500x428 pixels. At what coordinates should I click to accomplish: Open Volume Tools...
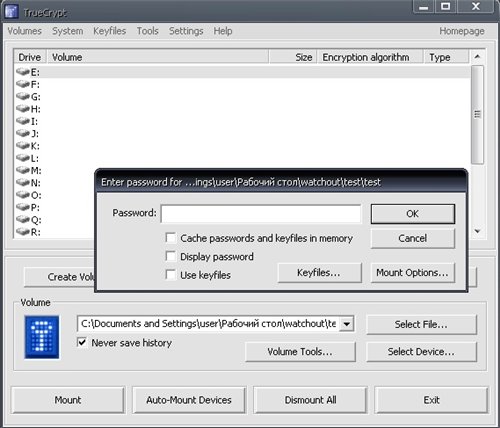[x=300, y=352]
